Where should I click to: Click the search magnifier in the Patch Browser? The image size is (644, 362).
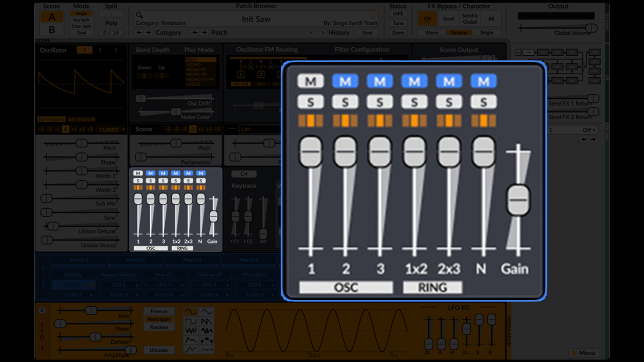[138, 15]
